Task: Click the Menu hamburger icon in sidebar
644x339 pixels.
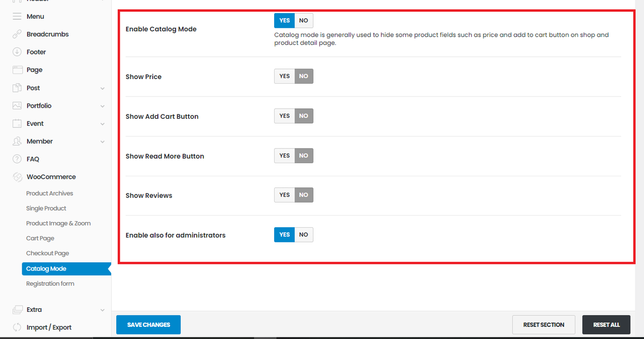Action: coord(17,17)
